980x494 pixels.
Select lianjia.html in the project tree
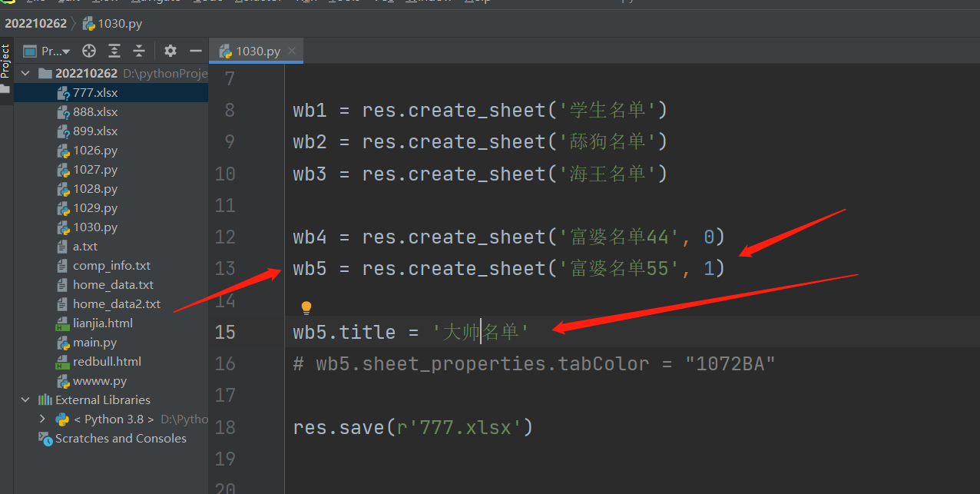[103, 323]
